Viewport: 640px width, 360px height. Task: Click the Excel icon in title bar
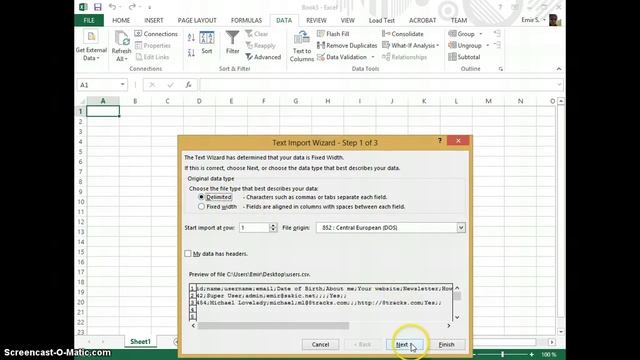(x=83, y=7)
